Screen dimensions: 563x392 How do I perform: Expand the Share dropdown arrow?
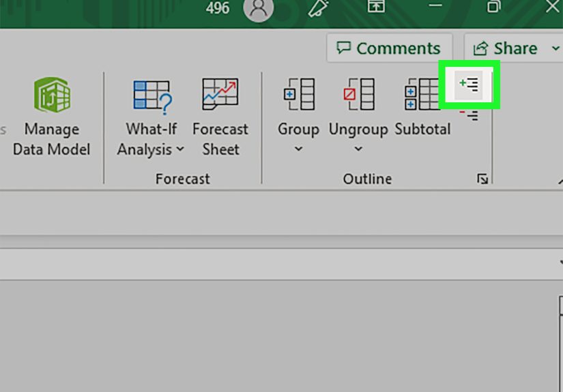click(x=555, y=48)
